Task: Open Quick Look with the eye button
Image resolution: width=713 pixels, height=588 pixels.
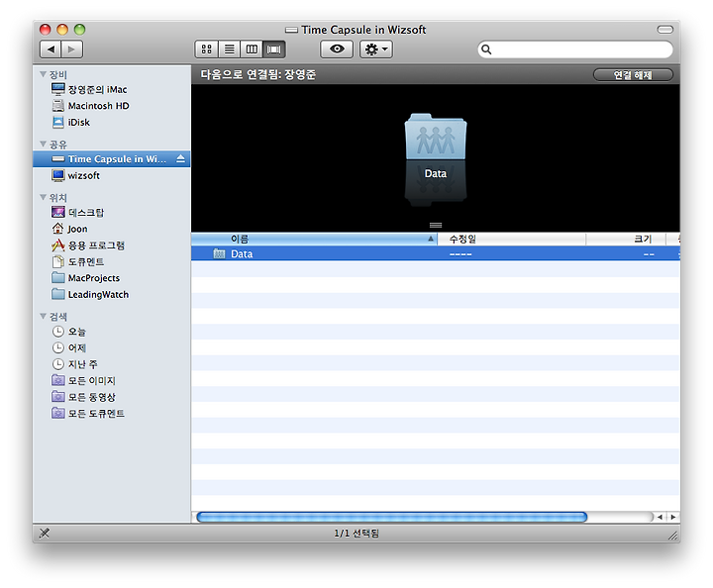Action: pyautogui.click(x=337, y=49)
